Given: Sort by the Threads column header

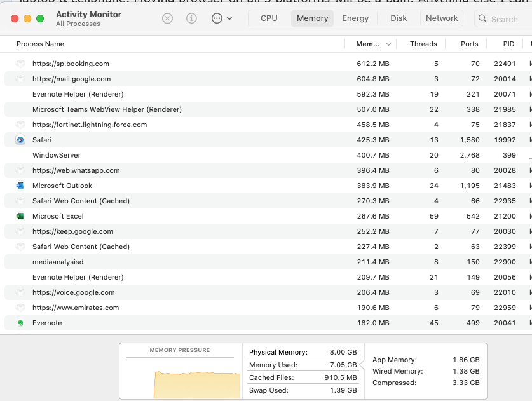Looking at the screenshot, I should (x=423, y=44).
